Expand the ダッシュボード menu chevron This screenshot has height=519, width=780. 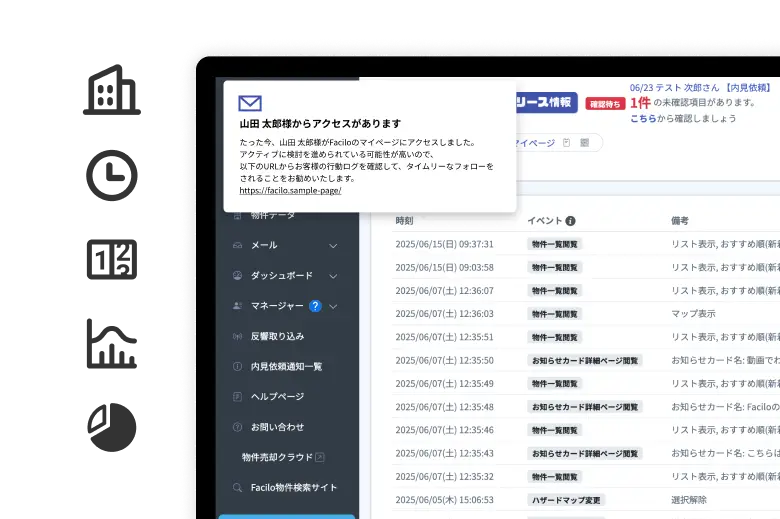point(333,275)
